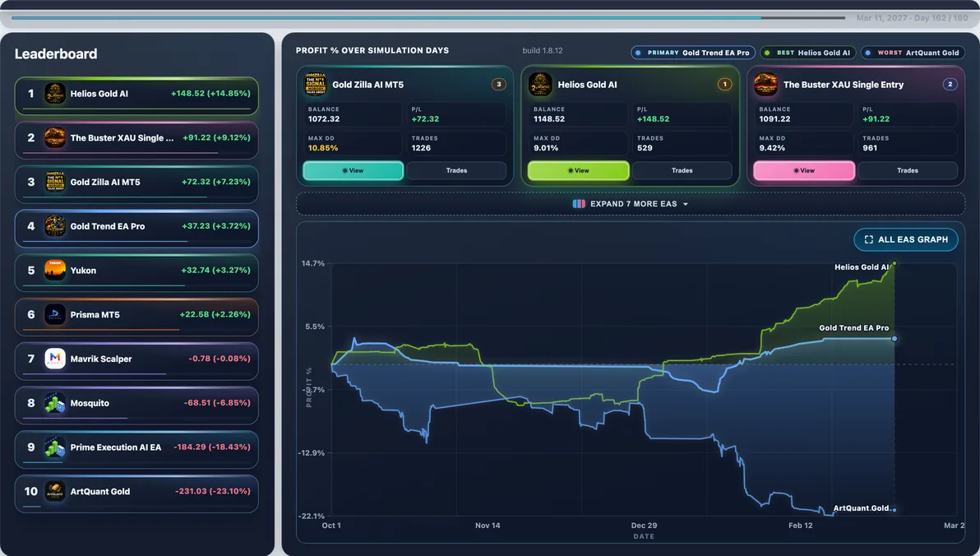Click The Buster XAU Single leaderboard logo
This screenshot has height=556, width=980.
pos(55,137)
